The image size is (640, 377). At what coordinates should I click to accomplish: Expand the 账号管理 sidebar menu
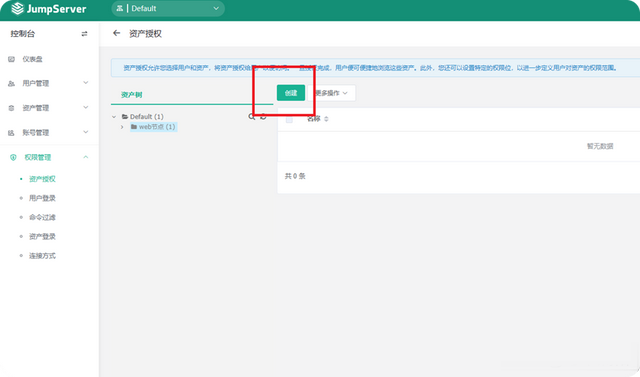pyautogui.click(x=49, y=133)
